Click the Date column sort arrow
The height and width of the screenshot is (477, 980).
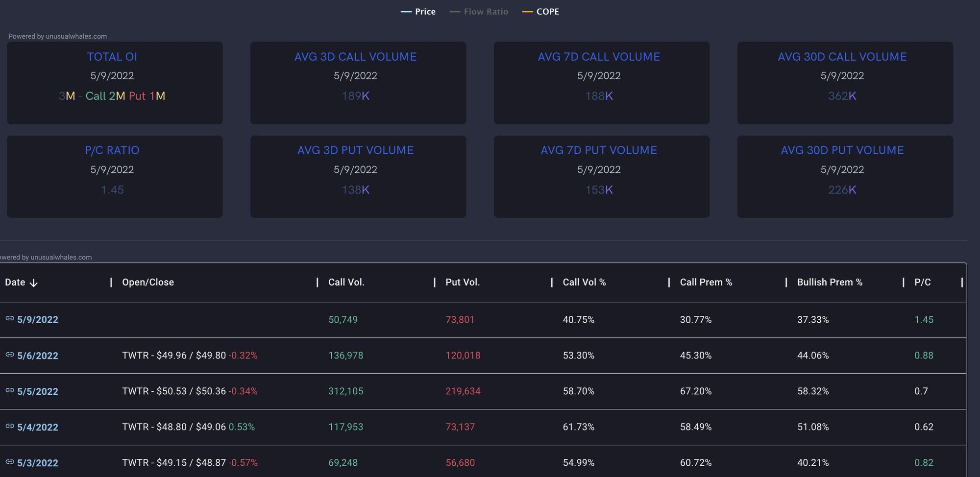click(33, 283)
